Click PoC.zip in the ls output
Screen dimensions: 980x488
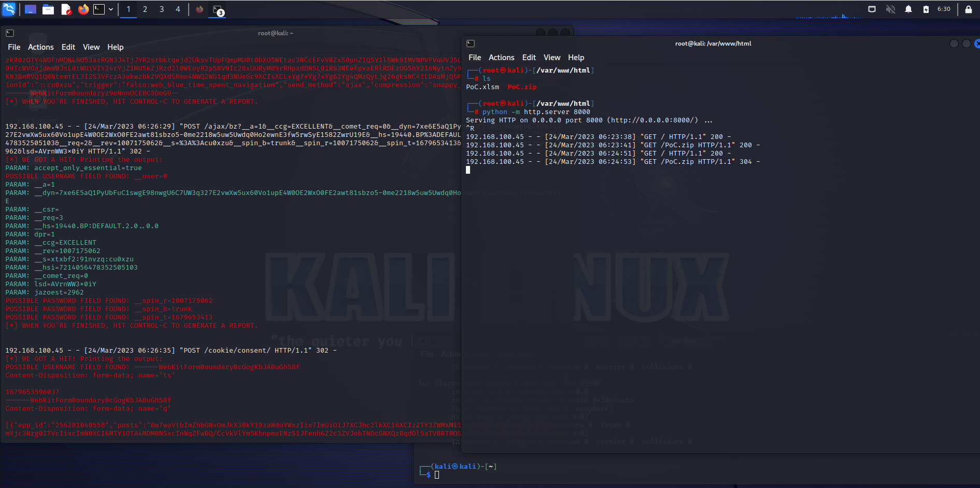pos(522,87)
